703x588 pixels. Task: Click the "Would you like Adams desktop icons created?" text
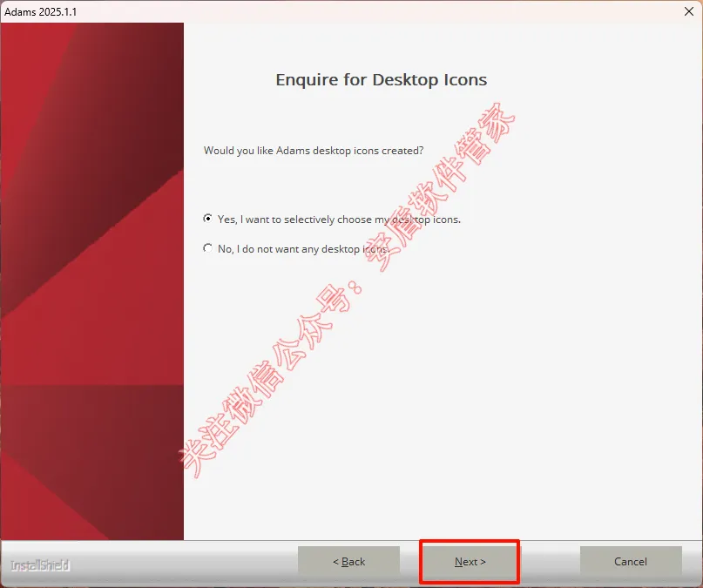[x=314, y=151]
